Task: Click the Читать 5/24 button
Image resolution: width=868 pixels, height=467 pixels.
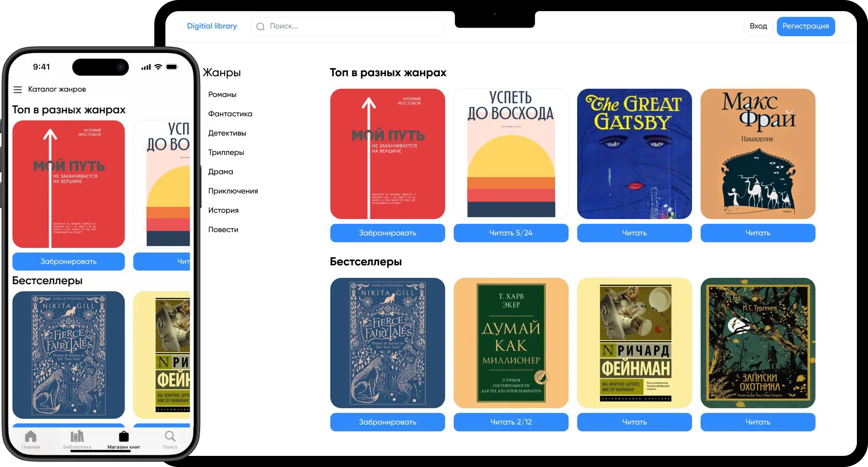Action: 511,233
